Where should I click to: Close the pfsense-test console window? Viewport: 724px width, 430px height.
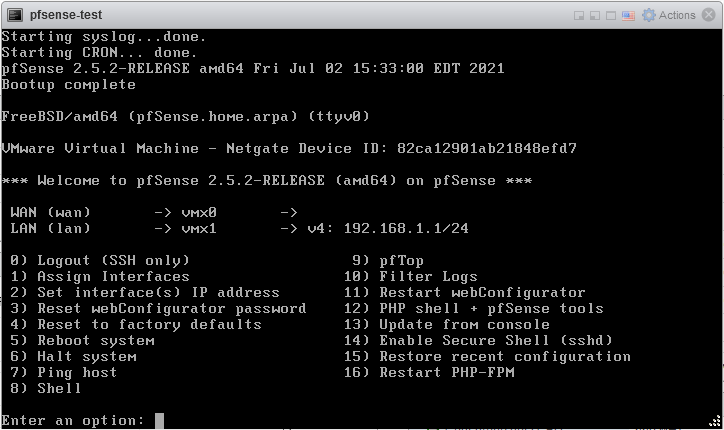(x=709, y=15)
